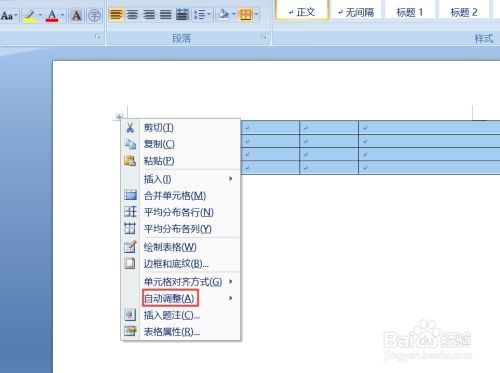This screenshot has height=373, width=500.
Task: Click the table move handle icon
Action: coord(119,117)
